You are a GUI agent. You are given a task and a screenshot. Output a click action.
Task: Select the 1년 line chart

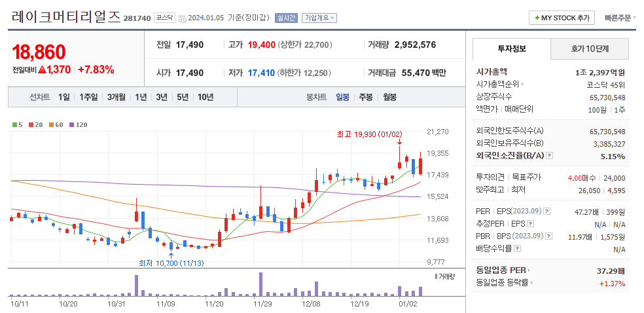141,98
